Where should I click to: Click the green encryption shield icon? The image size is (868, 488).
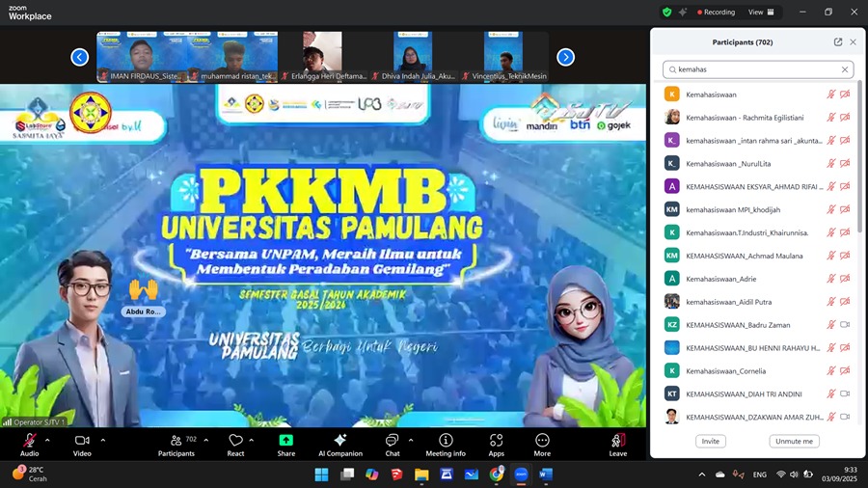(x=667, y=13)
